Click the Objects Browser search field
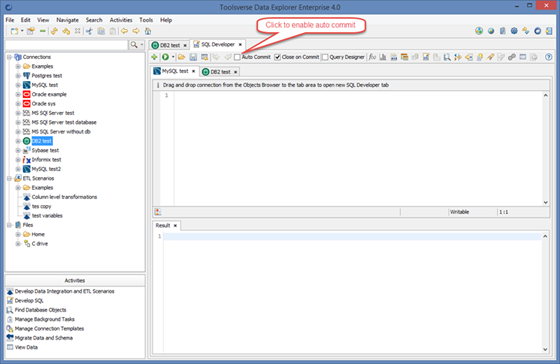The width and height of the screenshot is (560, 364). pyautogui.click(x=66, y=45)
